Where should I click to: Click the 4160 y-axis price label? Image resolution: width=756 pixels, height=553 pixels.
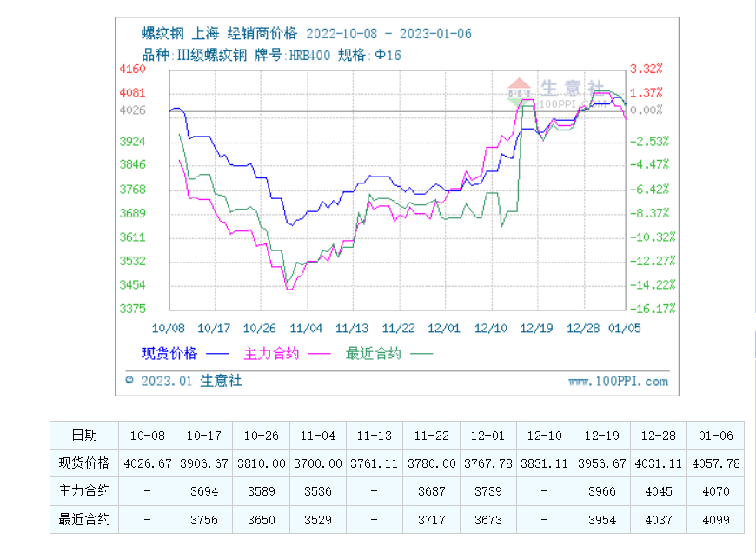[131, 69]
